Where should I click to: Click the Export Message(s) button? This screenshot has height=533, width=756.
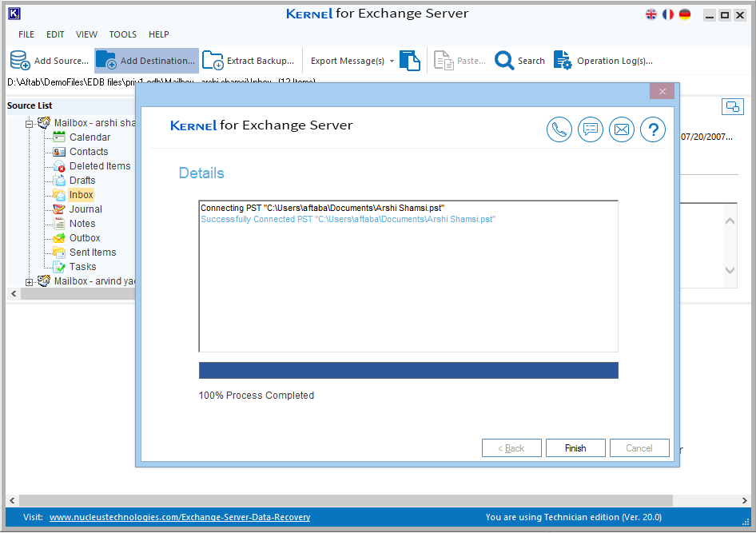point(347,61)
